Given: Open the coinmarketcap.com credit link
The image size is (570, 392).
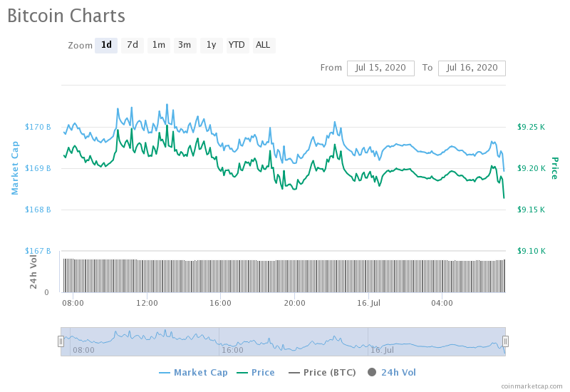Looking at the screenshot, I should [531, 386].
